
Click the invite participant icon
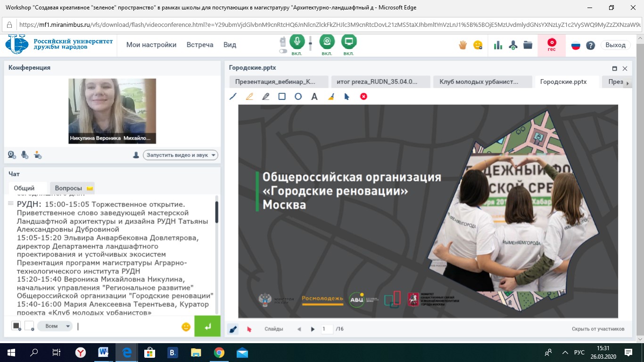point(513,45)
